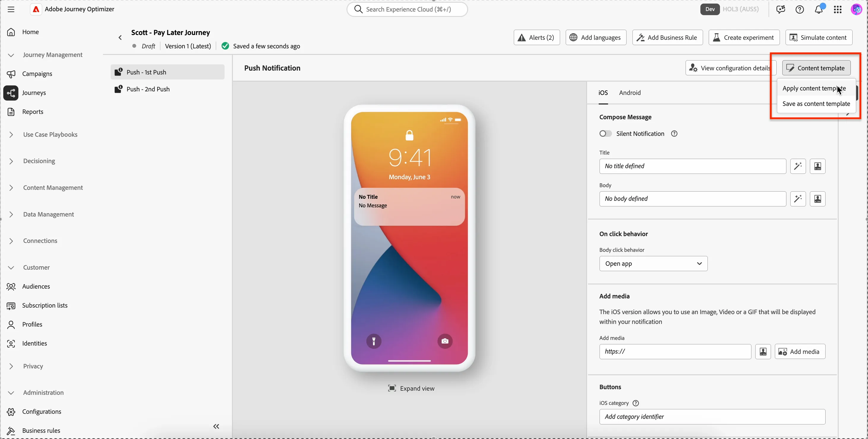Viewport: 868px width, 439px height.
Task: Open the notifications bell icon
Action: [x=818, y=9]
